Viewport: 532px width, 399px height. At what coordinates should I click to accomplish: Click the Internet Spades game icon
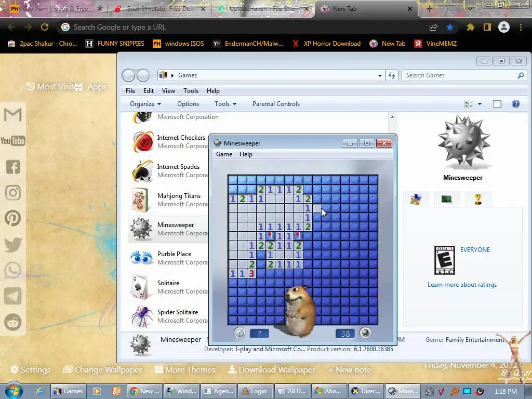pos(142,170)
